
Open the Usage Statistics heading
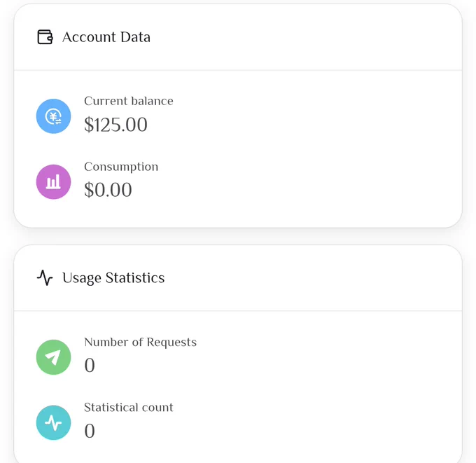113,278
